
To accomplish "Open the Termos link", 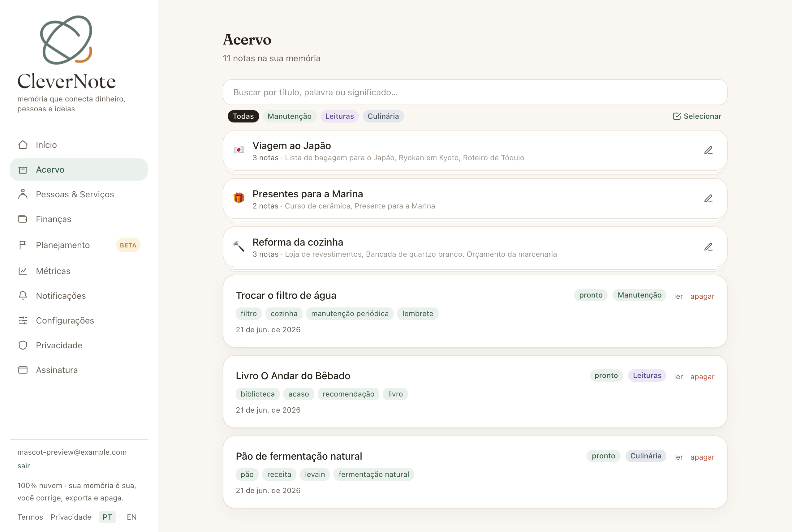I will (30, 517).
